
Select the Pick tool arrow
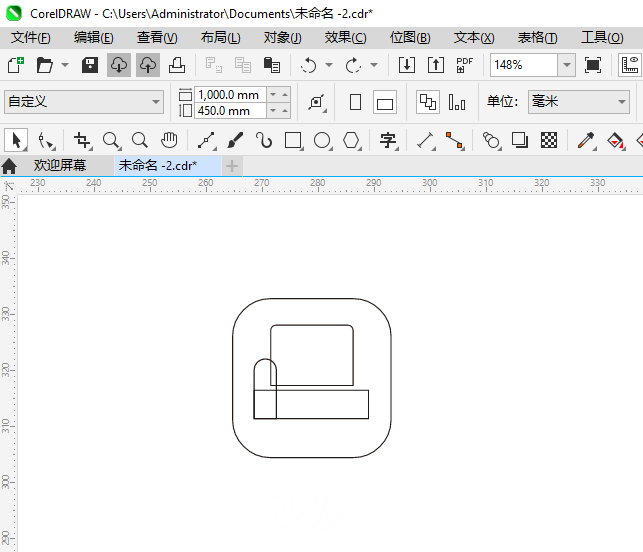pyautogui.click(x=16, y=140)
